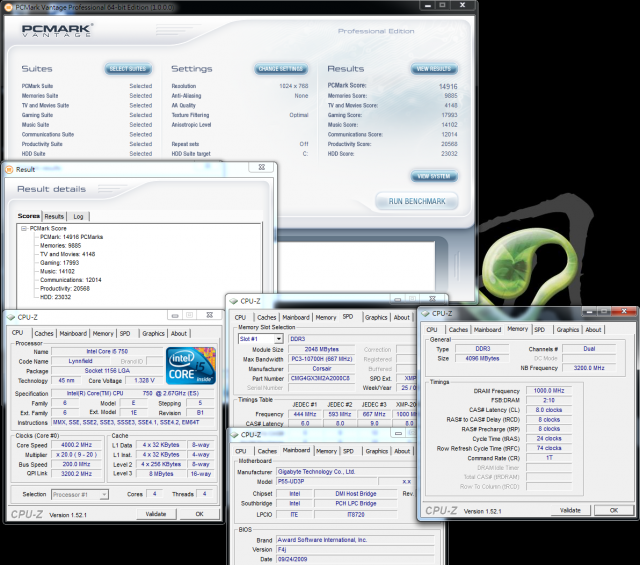Select 'HDD: 23032' tree row
The image size is (640, 565).
56,297
